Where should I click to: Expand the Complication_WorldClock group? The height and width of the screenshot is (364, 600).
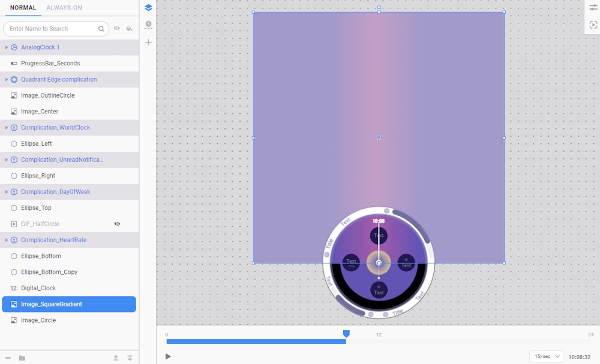7,128
